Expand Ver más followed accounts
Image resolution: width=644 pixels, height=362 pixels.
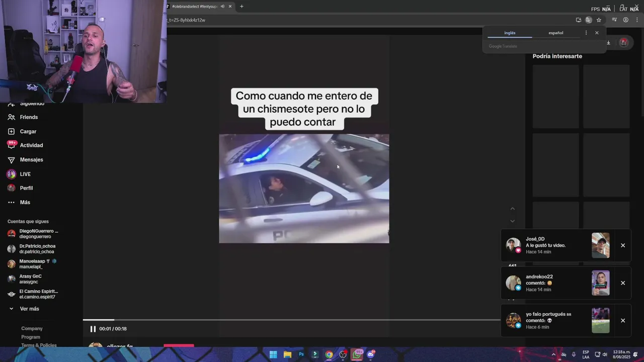pos(24,309)
